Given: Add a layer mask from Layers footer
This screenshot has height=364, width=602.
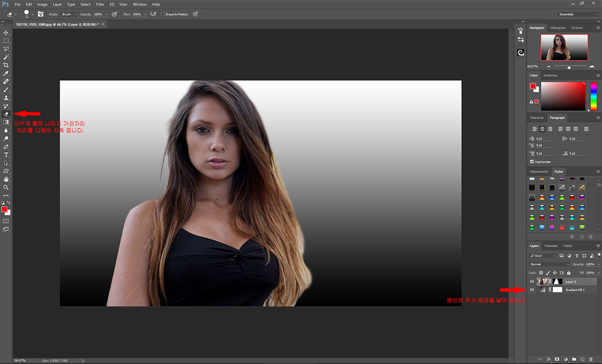Looking at the screenshot, I should coord(557,359).
